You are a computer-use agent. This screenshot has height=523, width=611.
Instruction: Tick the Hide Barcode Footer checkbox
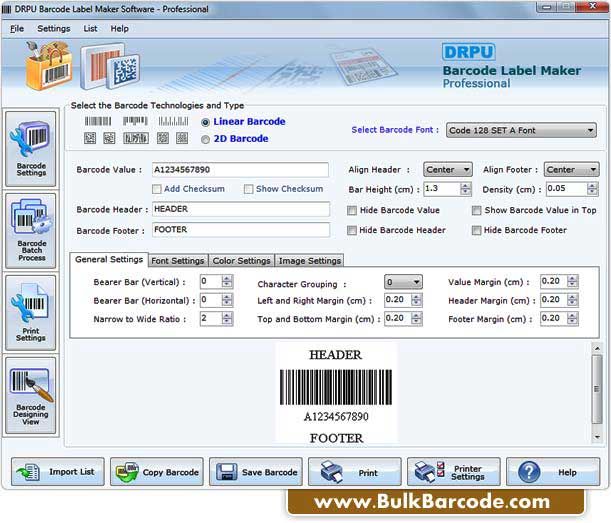pyautogui.click(x=477, y=231)
